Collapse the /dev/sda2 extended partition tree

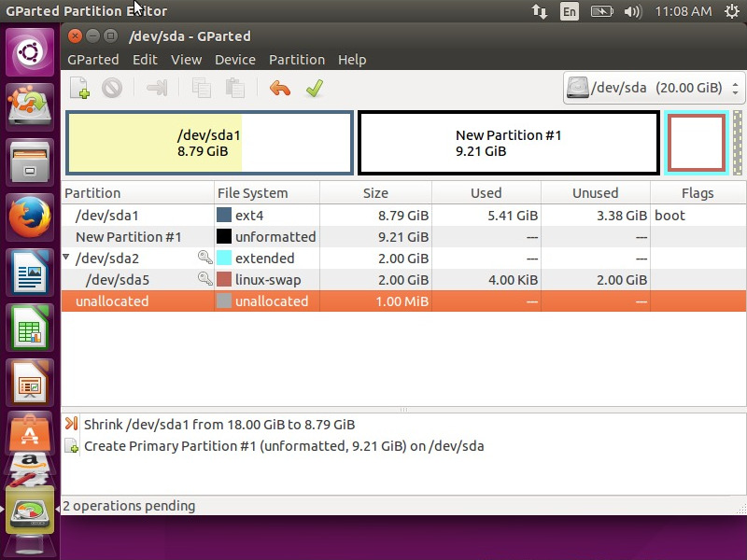pyautogui.click(x=65, y=258)
